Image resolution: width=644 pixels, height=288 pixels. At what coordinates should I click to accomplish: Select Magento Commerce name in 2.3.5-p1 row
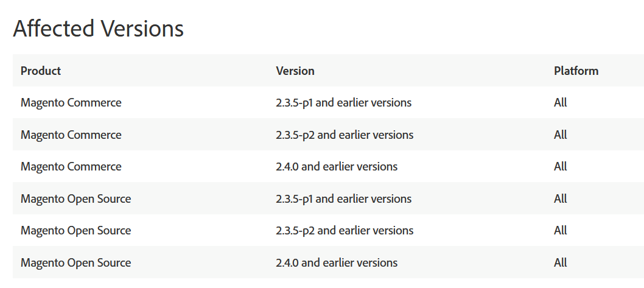[71, 102]
